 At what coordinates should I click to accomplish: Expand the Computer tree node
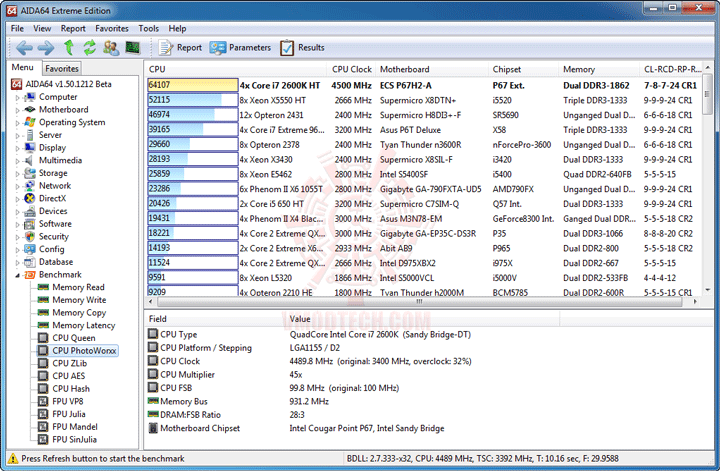click(x=17, y=97)
